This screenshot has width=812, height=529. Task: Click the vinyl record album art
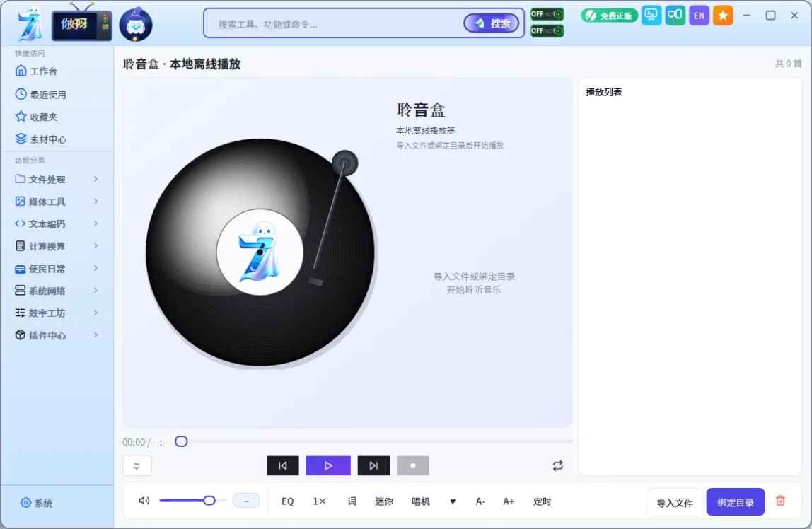(260, 252)
